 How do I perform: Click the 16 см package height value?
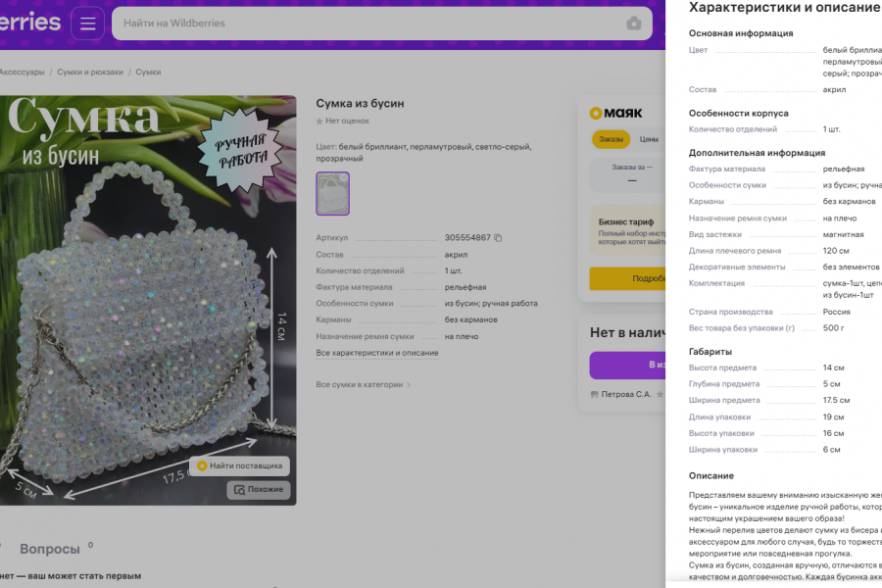[x=834, y=434]
